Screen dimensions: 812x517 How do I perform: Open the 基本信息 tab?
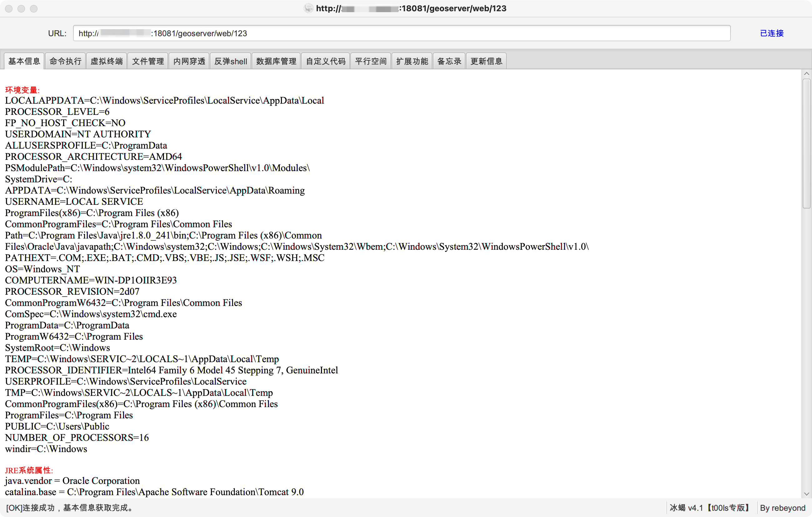(24, 61)
